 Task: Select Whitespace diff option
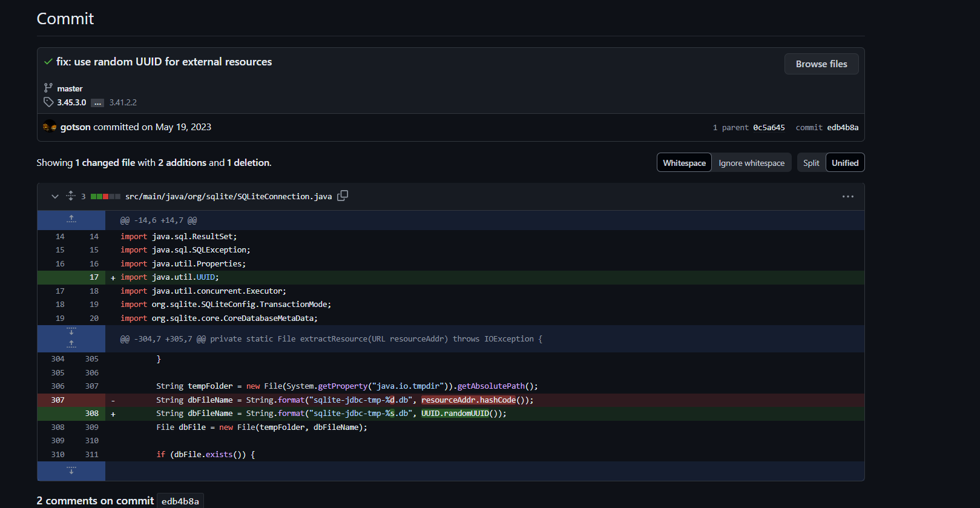pos(684,163)
